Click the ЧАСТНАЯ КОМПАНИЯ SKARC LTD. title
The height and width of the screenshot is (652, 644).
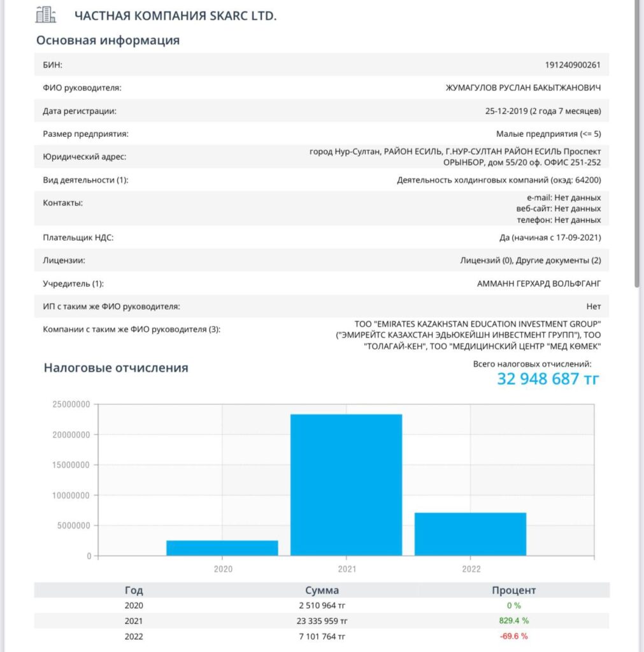point(176,16)
